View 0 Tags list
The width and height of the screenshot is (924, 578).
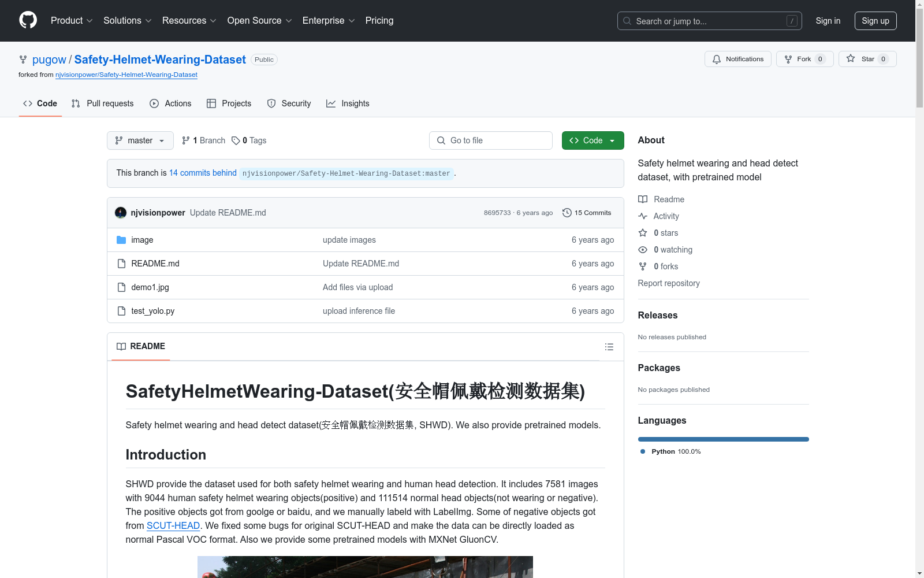click(249, 140)
